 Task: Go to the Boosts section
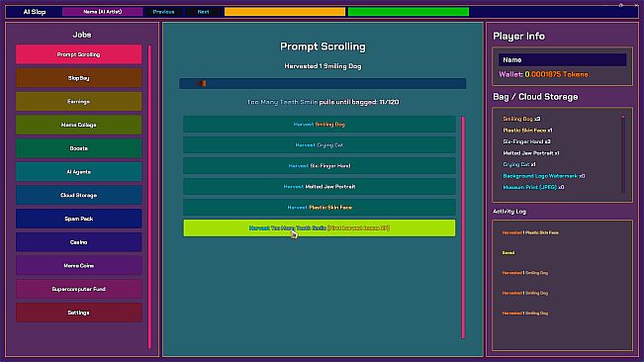point(79,148)
